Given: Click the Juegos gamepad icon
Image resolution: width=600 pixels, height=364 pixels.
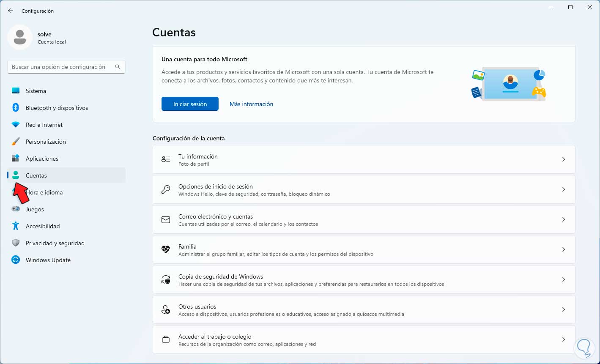Looking at the screenshot, I should (x=16, y=209).
